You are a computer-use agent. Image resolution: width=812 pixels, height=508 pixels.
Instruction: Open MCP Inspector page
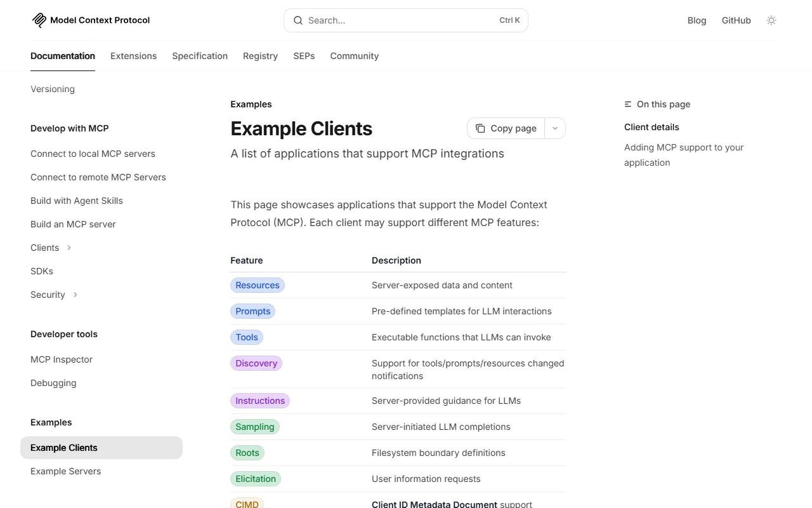pyautogui.click(x=62, y=359)
